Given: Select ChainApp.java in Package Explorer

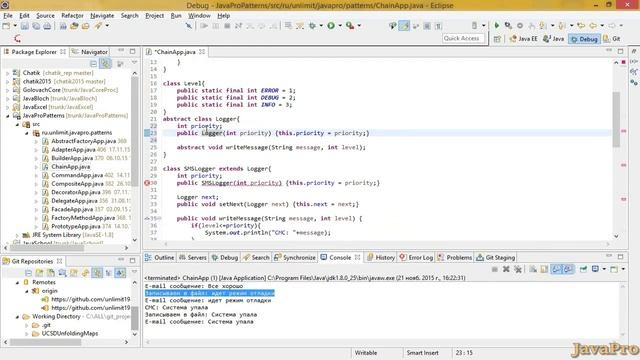Looking at the screenshot, I should pyautogui.click(x=71, y=167).
